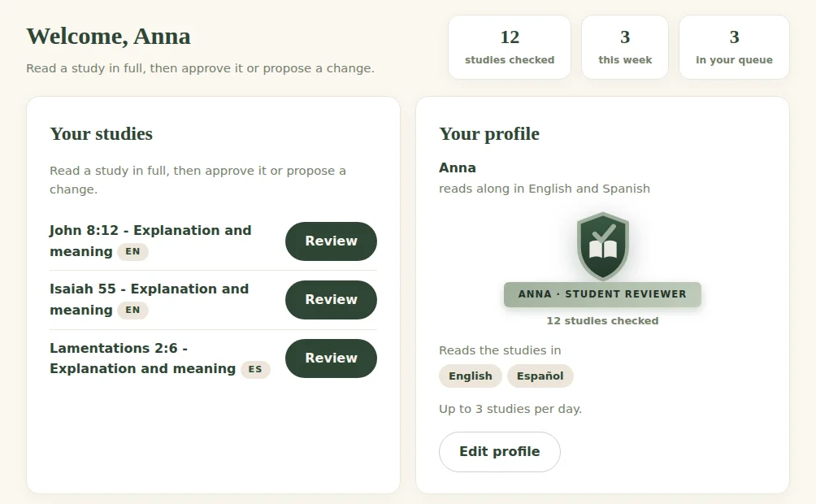Viewport: 816px width, 504px height.
Task: Select the English language chip
Action: (471, 376)
